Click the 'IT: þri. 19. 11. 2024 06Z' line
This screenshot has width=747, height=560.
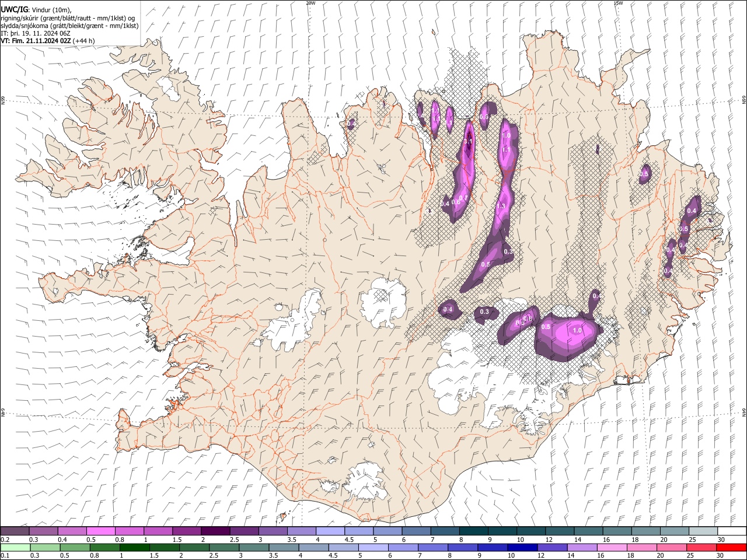(x=36, y=33)
